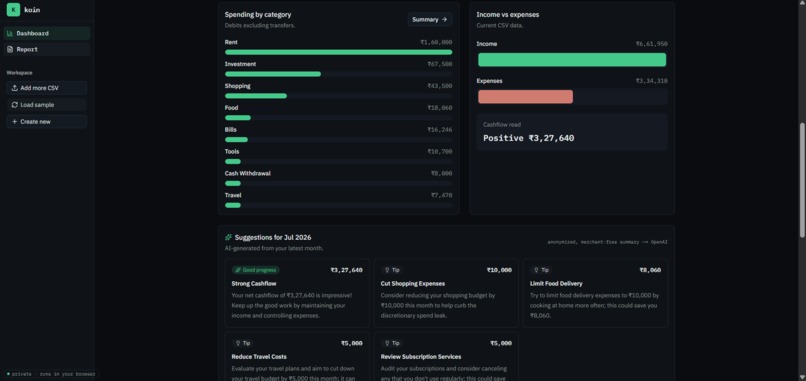Click the Investment spending bar
The height and width of the screenshot is (381, 806).
point(273,74)
